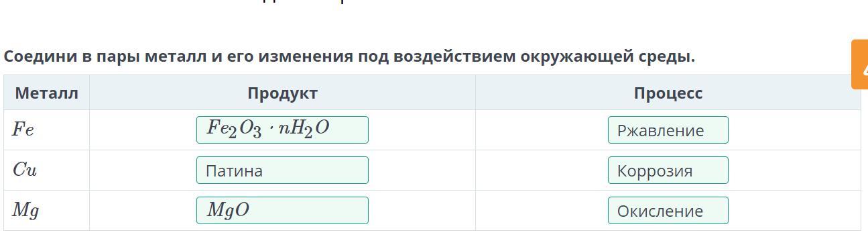Image resolution: width=868 pixels, height=251 pixels.
Task: Select the Ржавление process tile
Action: 668,130
